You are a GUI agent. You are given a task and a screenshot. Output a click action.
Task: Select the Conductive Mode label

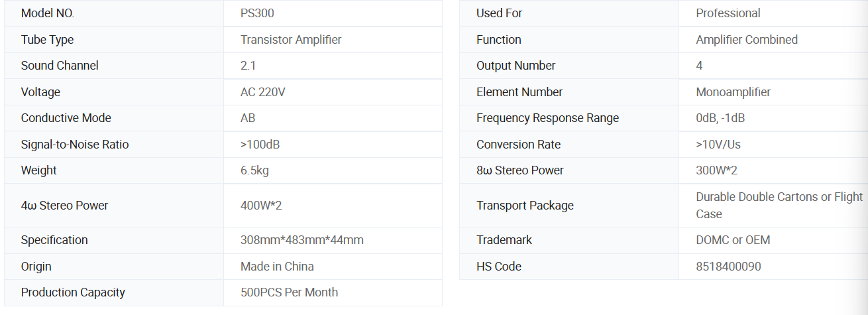click(x=66, y=118)
